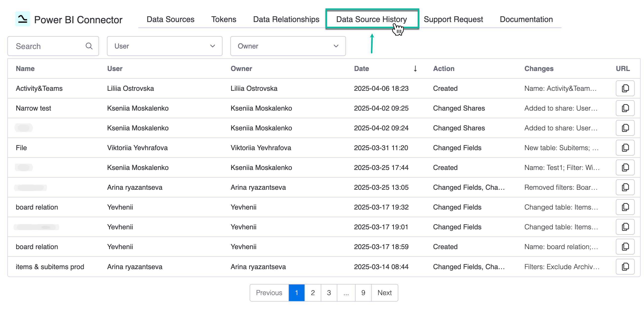Toggle Date column sort arrow

pyautogui.click(x=415, y=69)
